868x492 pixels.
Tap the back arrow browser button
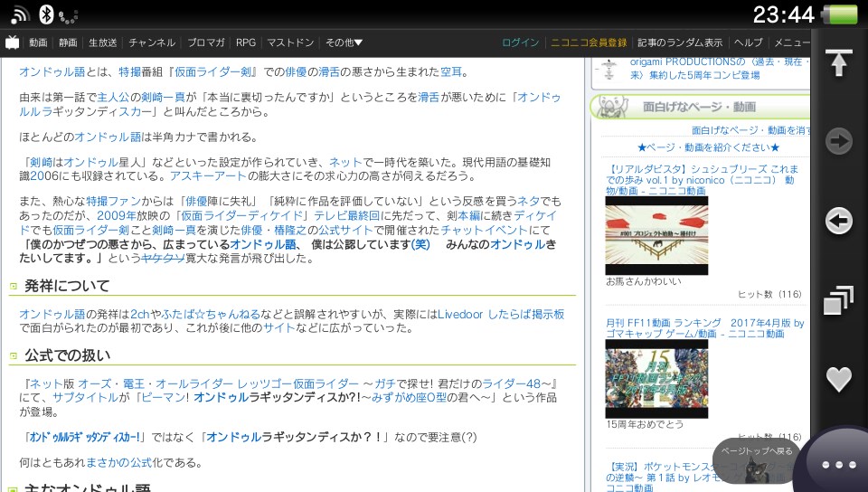(x=838, y=221)
